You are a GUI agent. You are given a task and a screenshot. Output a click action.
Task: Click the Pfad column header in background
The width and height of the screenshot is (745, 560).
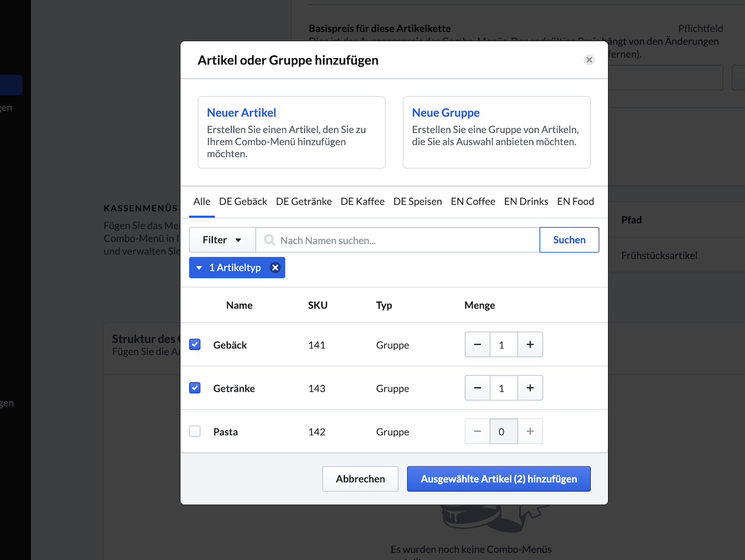632,220
